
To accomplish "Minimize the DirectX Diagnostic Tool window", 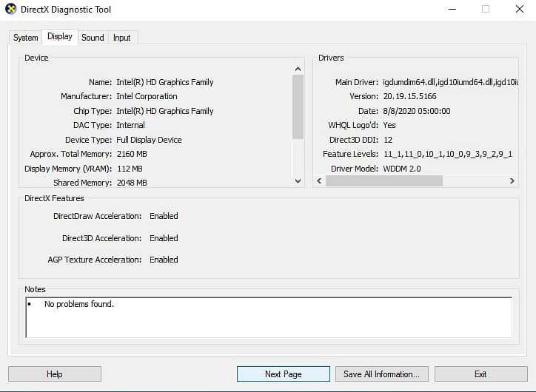I will click(x=452, y=10).
